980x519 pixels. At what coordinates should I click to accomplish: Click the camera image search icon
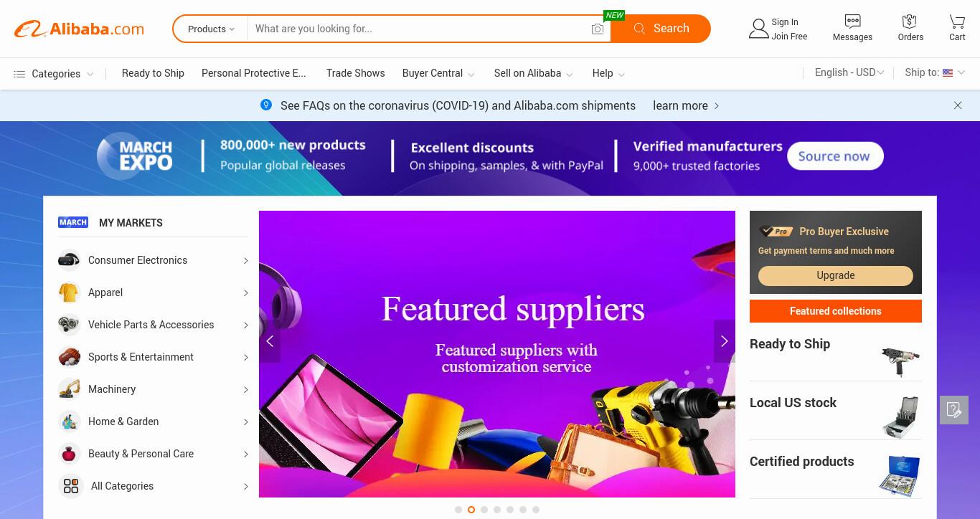pyautogui.click(x=597, y=29)
